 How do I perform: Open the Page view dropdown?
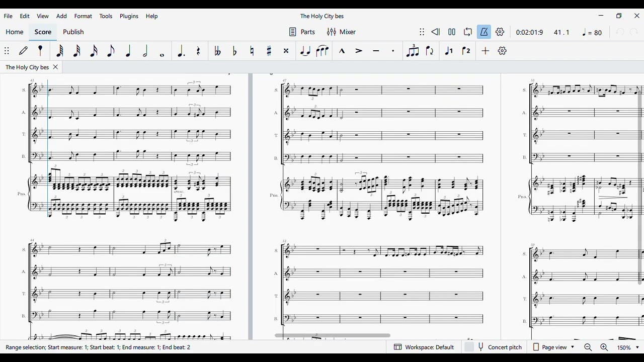coord(553,347)
